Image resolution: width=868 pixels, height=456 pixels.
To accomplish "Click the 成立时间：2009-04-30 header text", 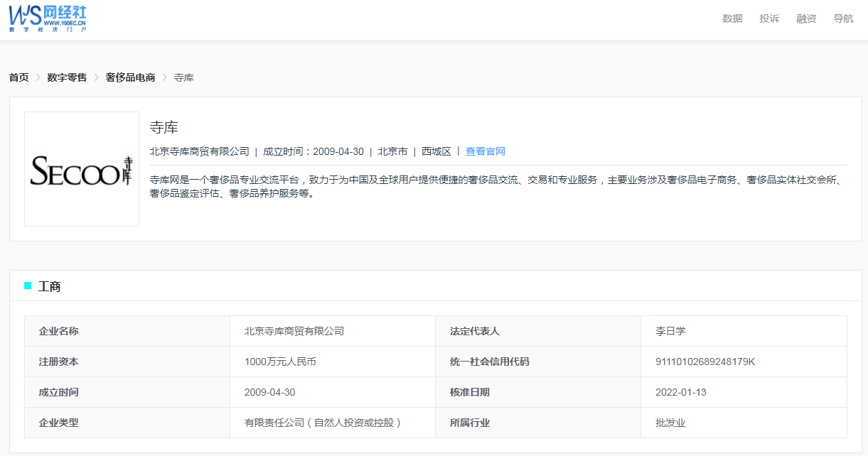I will [x=314, y=151].
